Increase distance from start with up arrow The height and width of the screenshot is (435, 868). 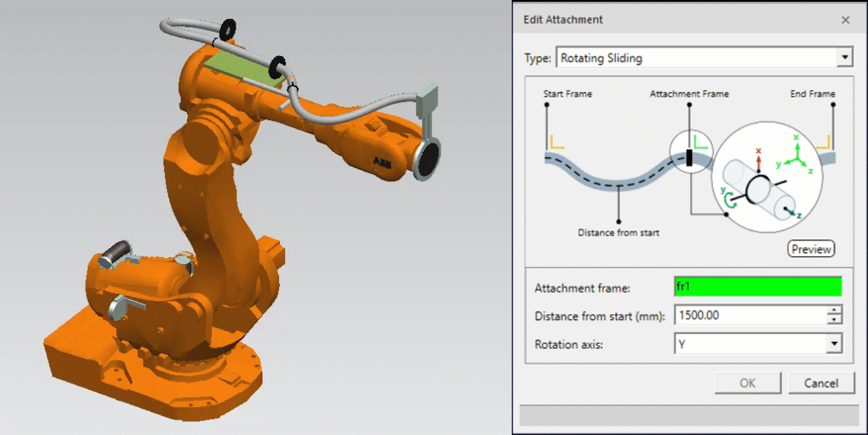[835, 311]
